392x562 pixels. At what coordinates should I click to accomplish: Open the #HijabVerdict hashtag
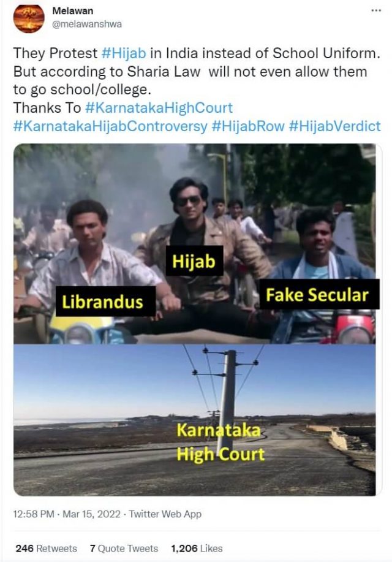pos(334,126)
